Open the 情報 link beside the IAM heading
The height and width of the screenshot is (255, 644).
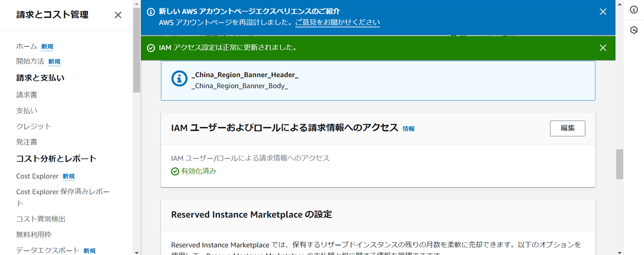click(408, 129)
